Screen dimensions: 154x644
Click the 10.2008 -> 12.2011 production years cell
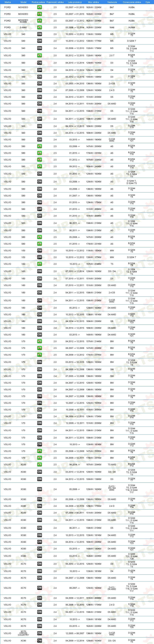pos(75,410)
